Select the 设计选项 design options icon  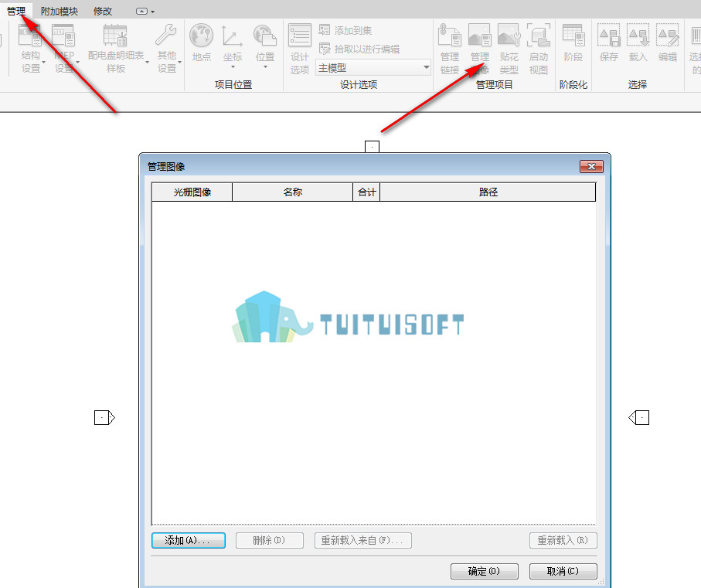tap(300, 49)
